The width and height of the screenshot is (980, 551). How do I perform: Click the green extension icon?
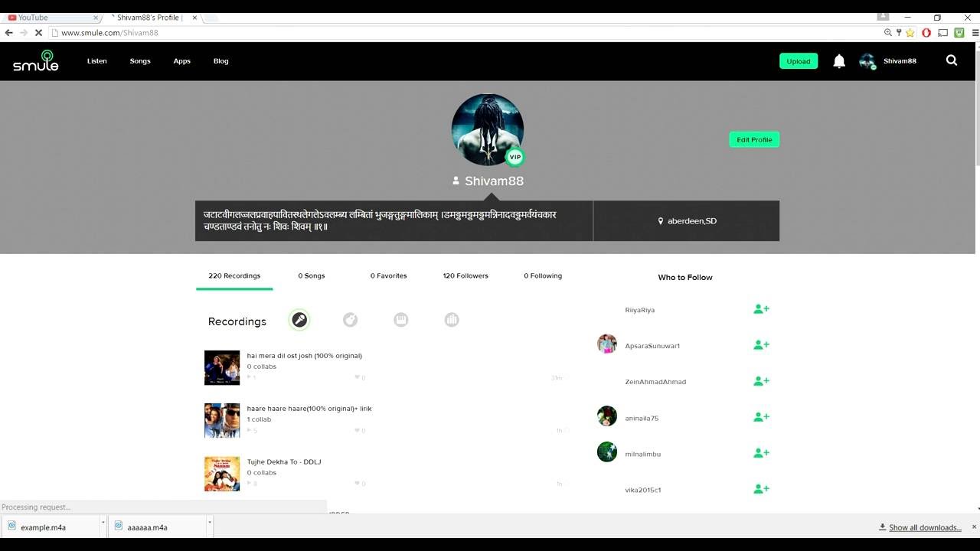tap(959, 33)
